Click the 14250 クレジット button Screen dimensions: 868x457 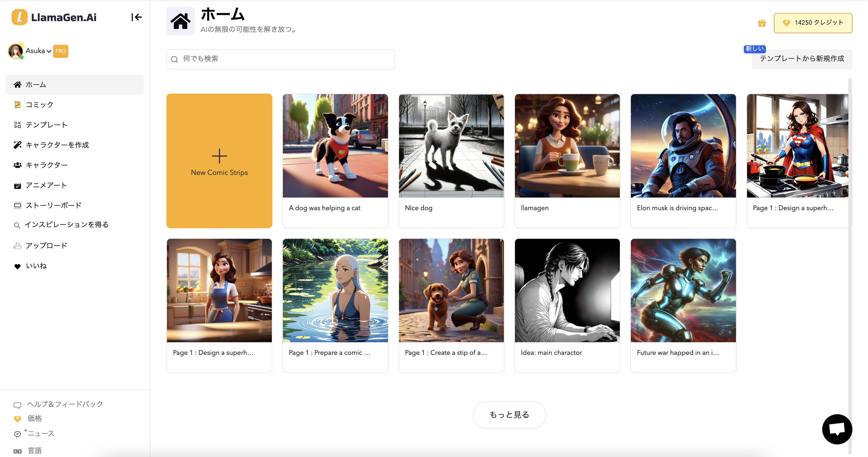click(813, 23)
